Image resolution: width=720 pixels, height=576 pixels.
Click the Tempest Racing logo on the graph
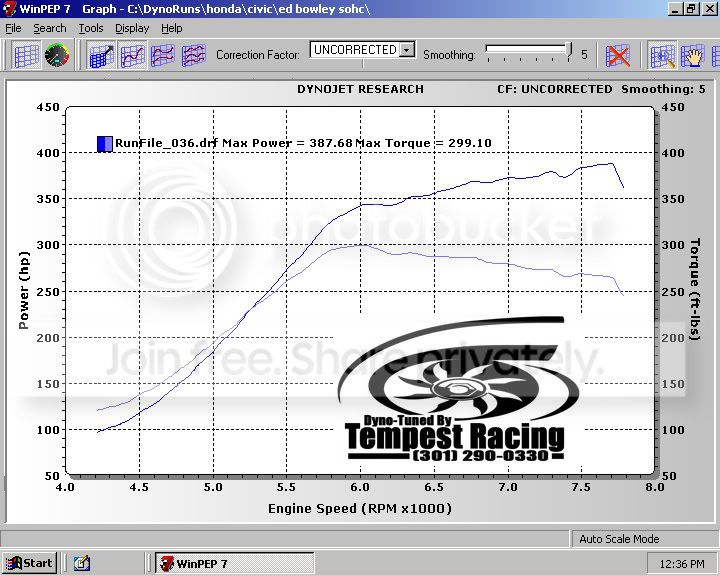click(456, 390)
